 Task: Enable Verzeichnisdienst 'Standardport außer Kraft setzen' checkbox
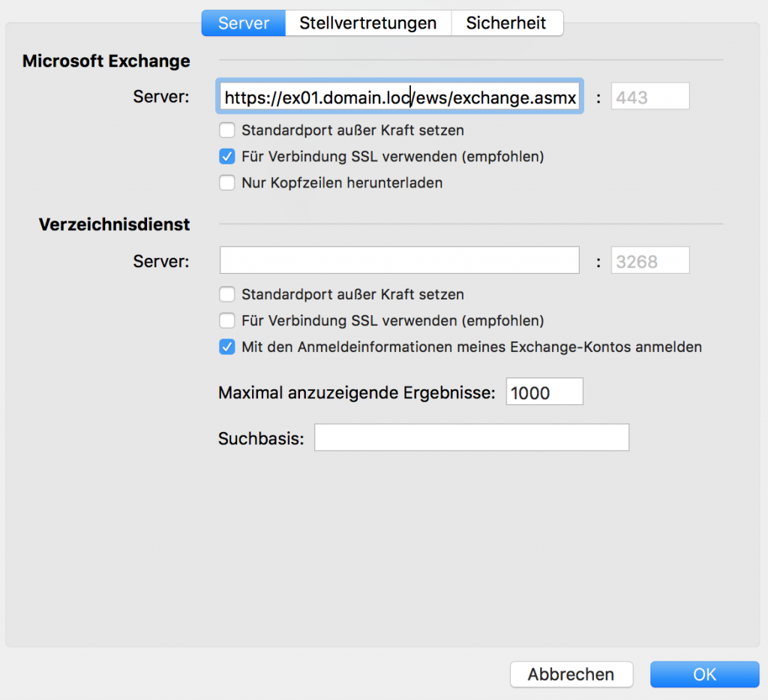point(226,294)
